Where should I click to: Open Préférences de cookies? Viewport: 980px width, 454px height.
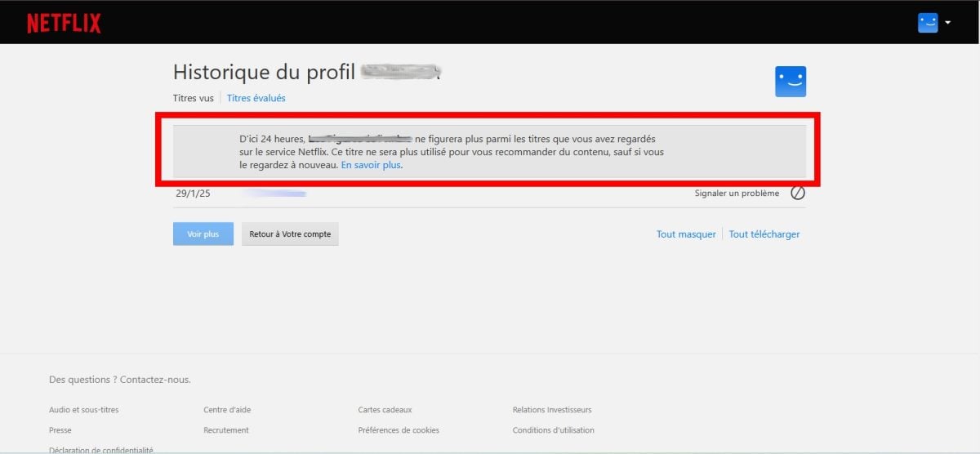(x=399, y=430)
